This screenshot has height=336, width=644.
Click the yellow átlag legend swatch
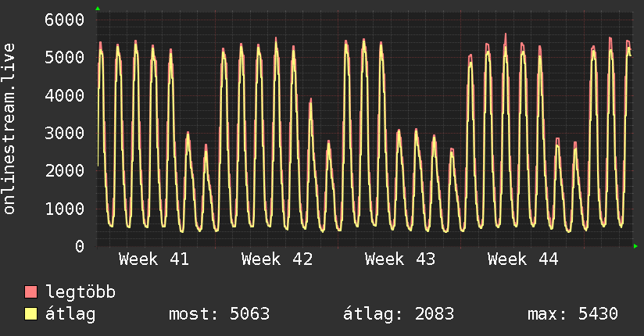(x=30, y=314)
